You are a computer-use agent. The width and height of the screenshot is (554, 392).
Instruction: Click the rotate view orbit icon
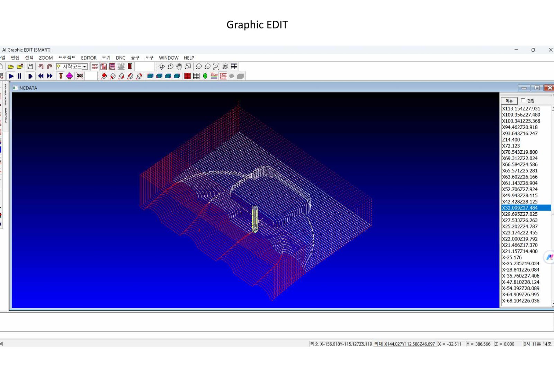(x=161, y=66)
